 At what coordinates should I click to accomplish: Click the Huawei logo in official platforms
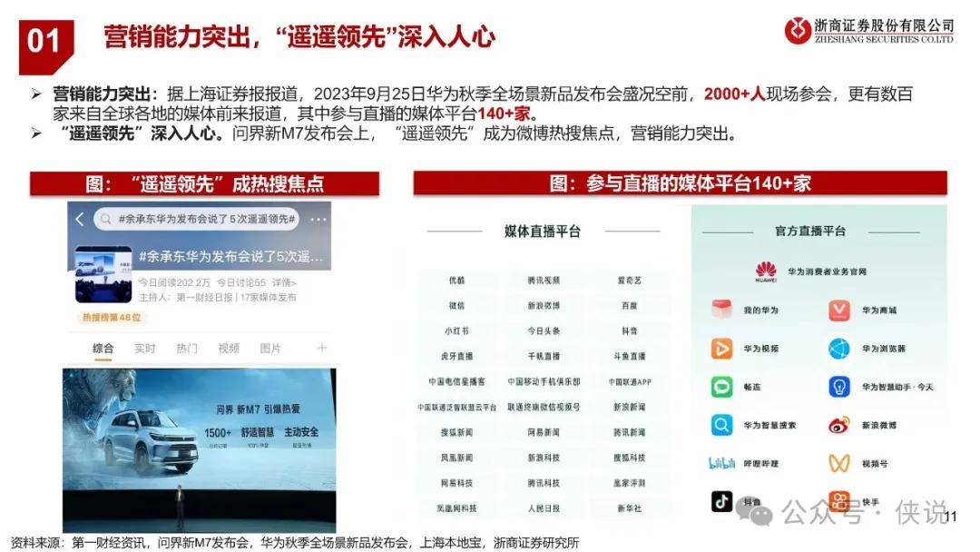766,271
